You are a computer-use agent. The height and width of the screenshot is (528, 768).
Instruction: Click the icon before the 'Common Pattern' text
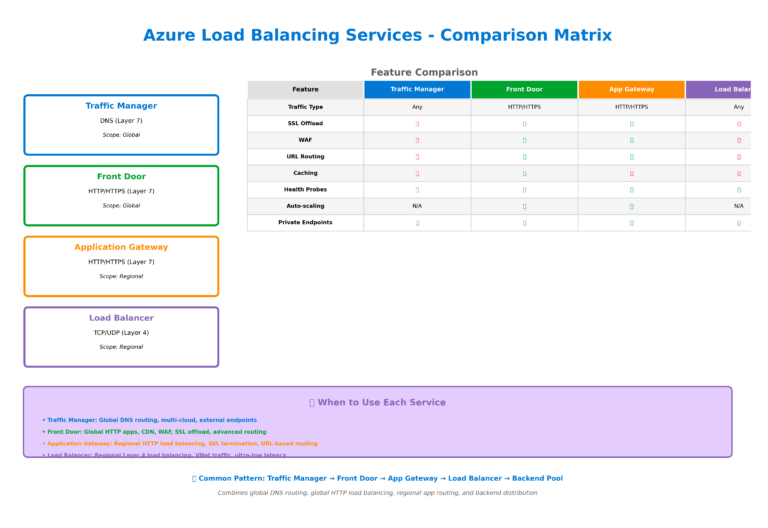point(195,479)
